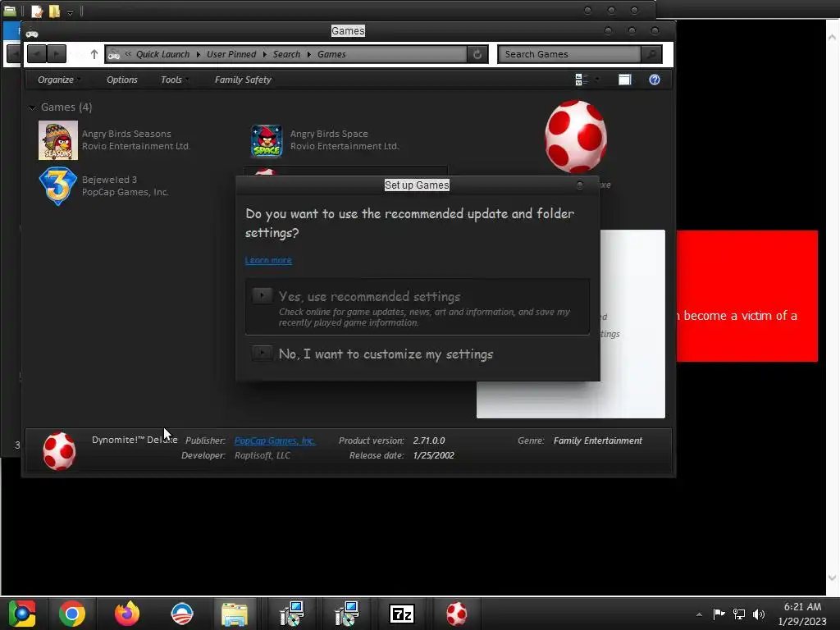The image size is (840, 630).
Task: Open PopCap Games, Inc. publisher link
Action: click(x=275, y=441)
